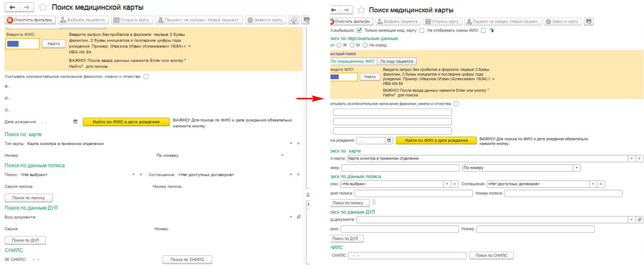
Task: Click the favorites star in the right window
Action: (x=361, y=10)
